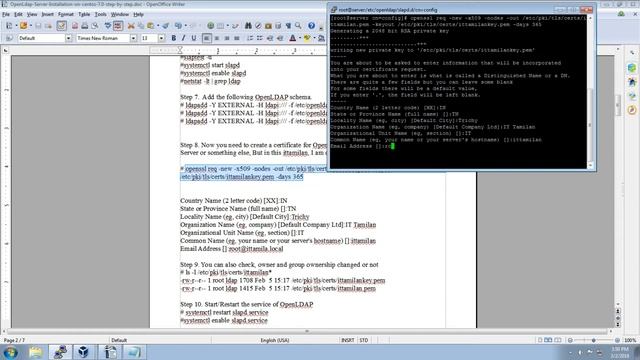
Task: Toggle Bullets list icon
Action: click(260, 38)
